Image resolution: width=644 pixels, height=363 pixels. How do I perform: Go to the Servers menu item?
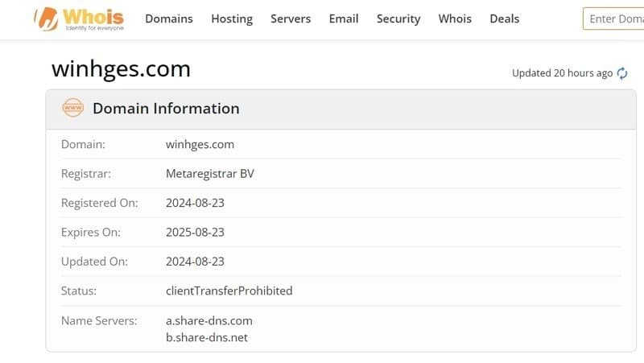pyautogui.click(x=291, y=19)
